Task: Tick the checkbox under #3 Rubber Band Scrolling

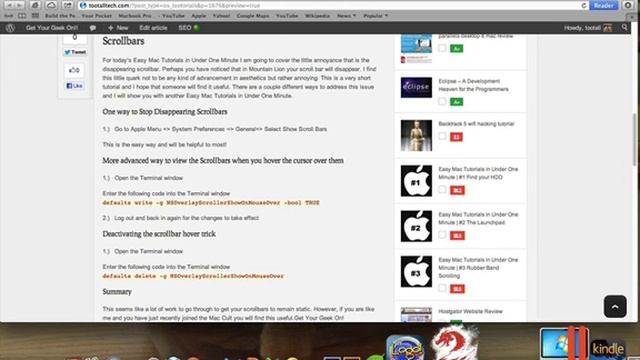Action: 442,288
